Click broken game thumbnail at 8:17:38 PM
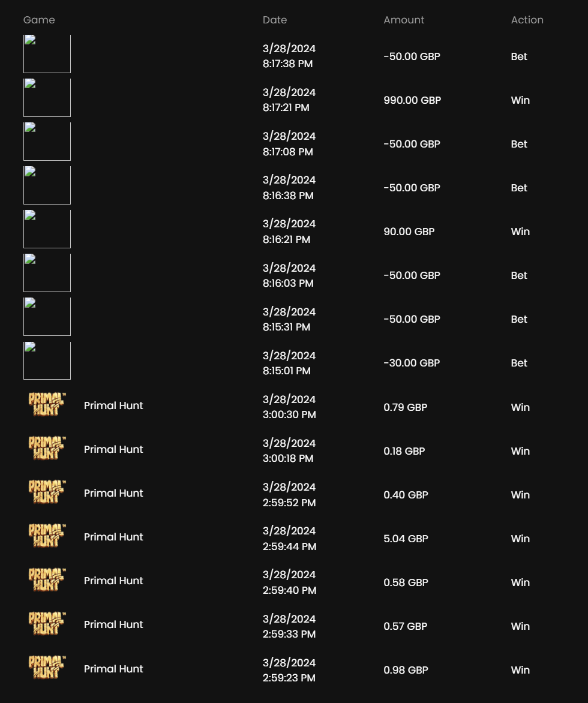Viewport: 588px width, 703px height. pyautogui.click(x=47, y=54)
